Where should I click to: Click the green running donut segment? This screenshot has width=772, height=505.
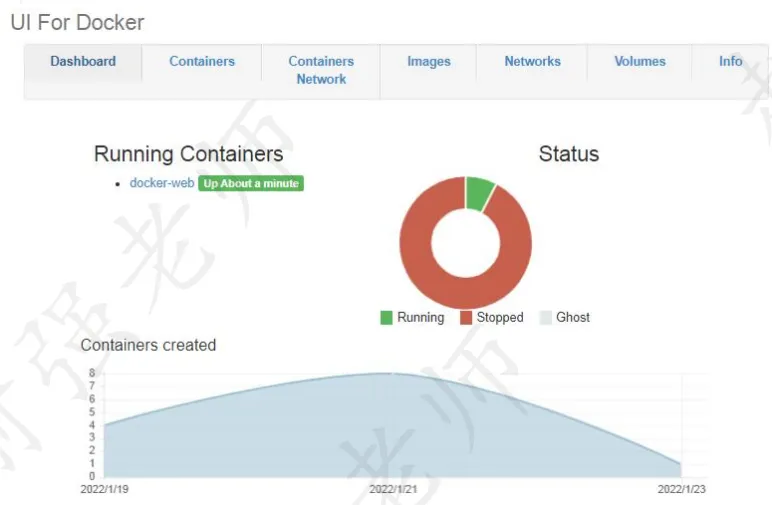(479, 193)
